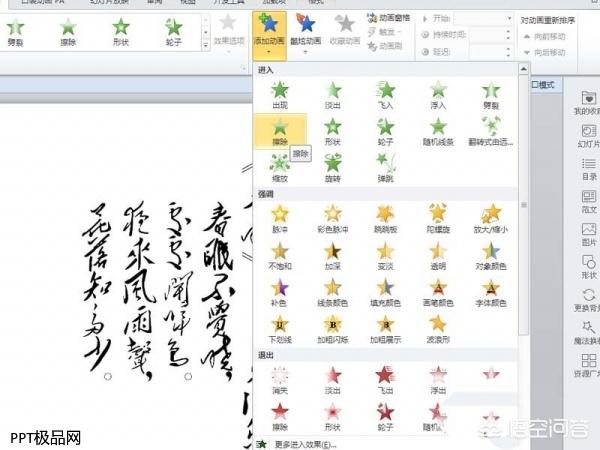Open the 目录 sidebar item
Screen dimensions: 600x450
click(589, 169)
